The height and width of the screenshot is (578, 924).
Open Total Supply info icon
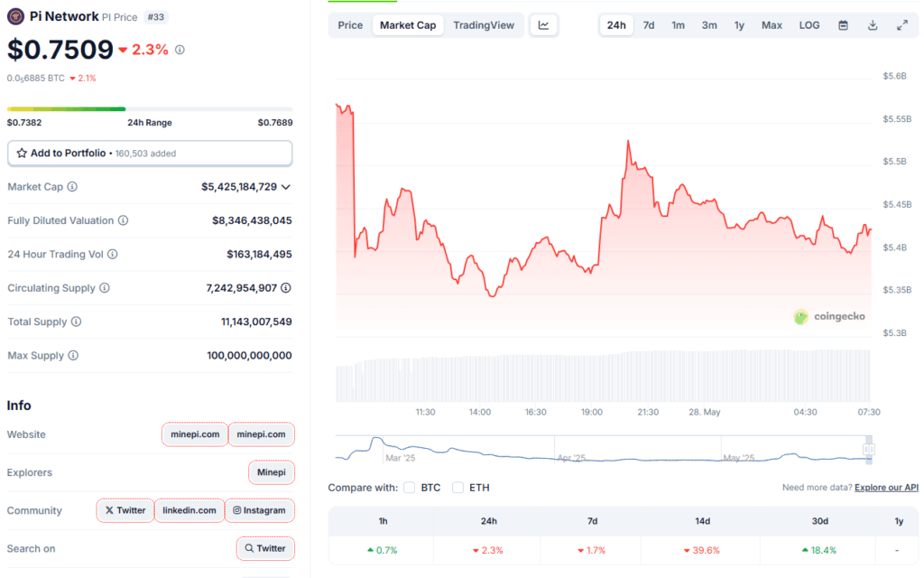(76, 322)
